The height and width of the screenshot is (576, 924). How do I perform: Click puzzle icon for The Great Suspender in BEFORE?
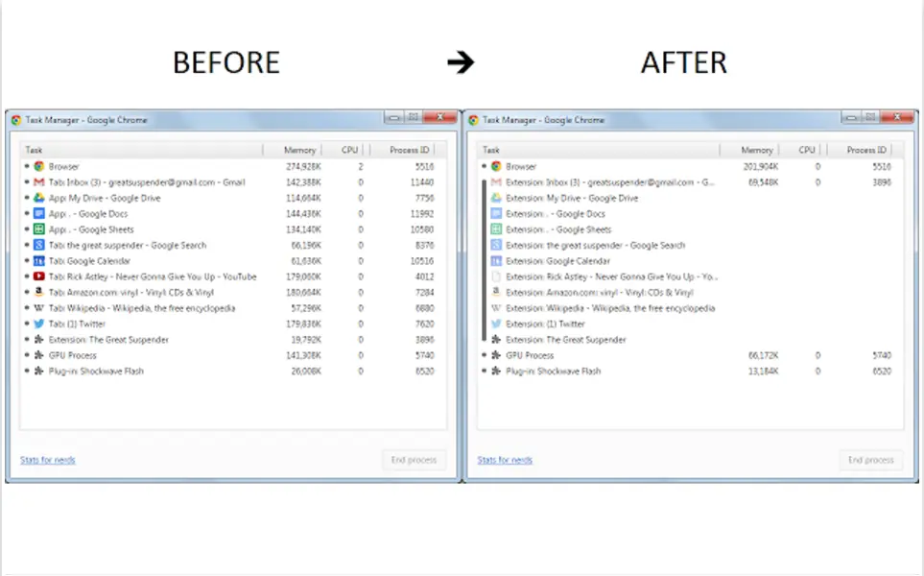click(39, 339)
